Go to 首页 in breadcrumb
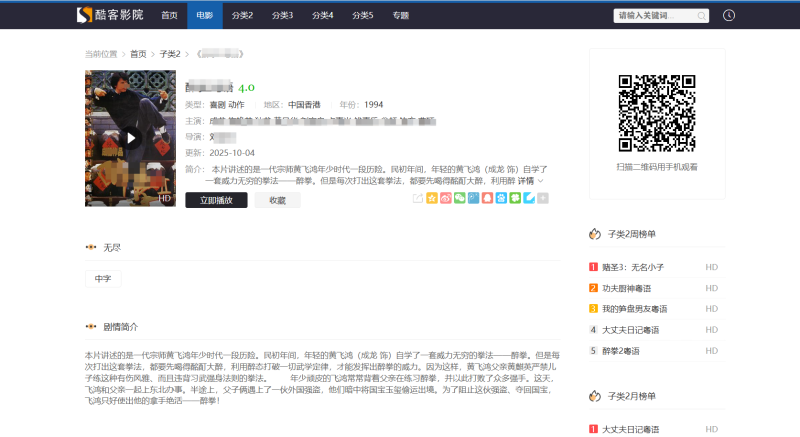 pyautogui.click(x=138, y=54)
